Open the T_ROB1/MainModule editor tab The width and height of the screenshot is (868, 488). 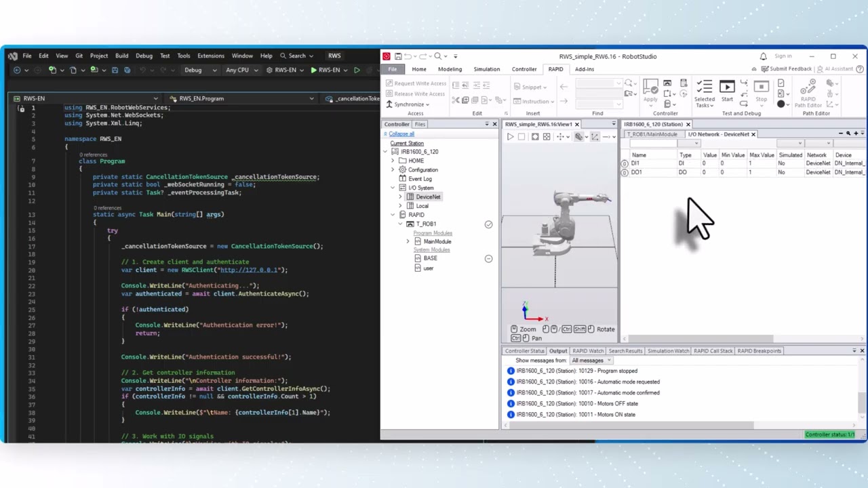coord(652,134)
